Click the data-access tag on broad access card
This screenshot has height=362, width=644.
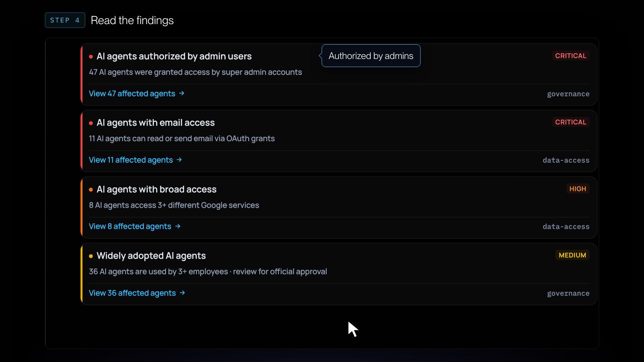566,227
